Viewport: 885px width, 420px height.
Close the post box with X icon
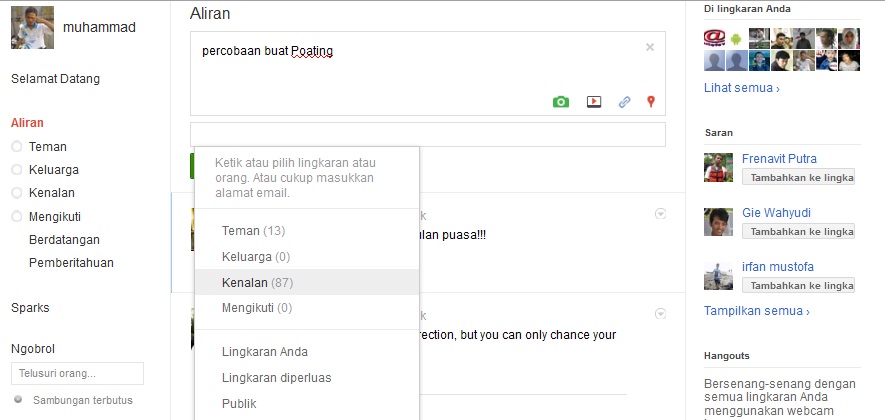click(x=649, y=47)
